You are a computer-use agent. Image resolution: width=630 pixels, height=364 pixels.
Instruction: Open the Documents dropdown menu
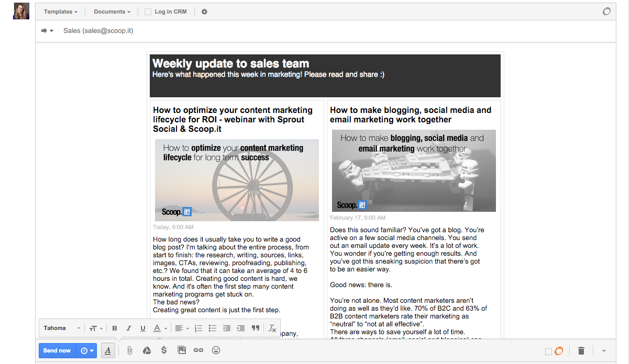point(112,12)
